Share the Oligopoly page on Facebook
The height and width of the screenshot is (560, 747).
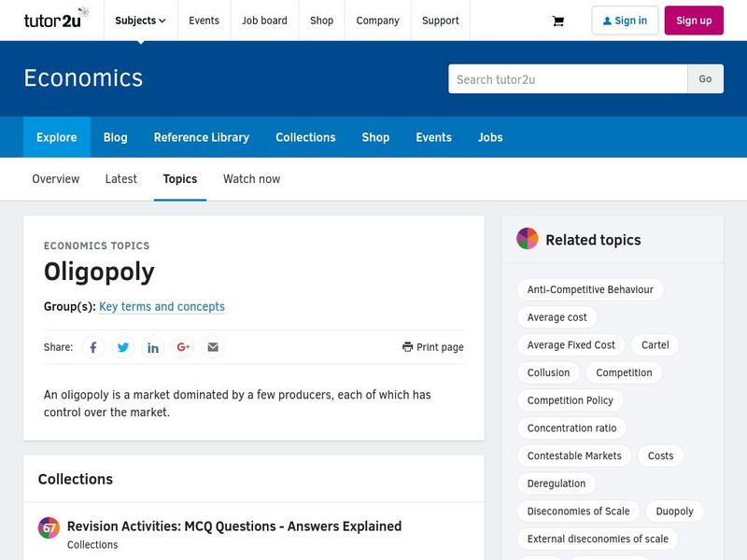(93, 346)
